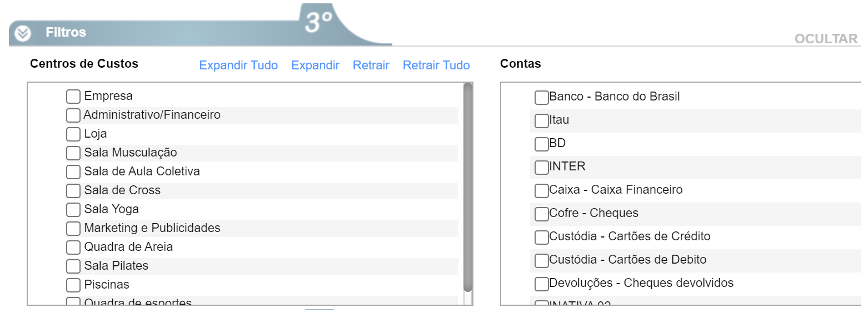Tick the Itau account checkbox

541,121
